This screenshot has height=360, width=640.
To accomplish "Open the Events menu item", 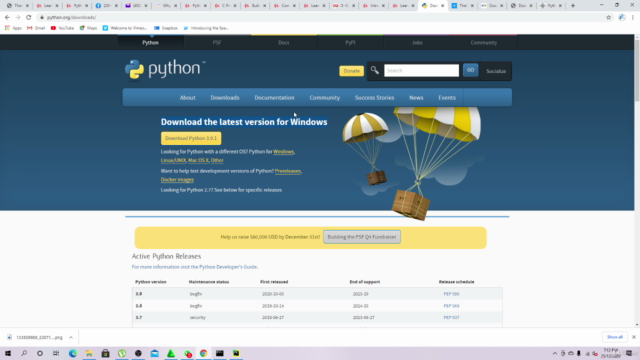I will (x=447, y=98).
